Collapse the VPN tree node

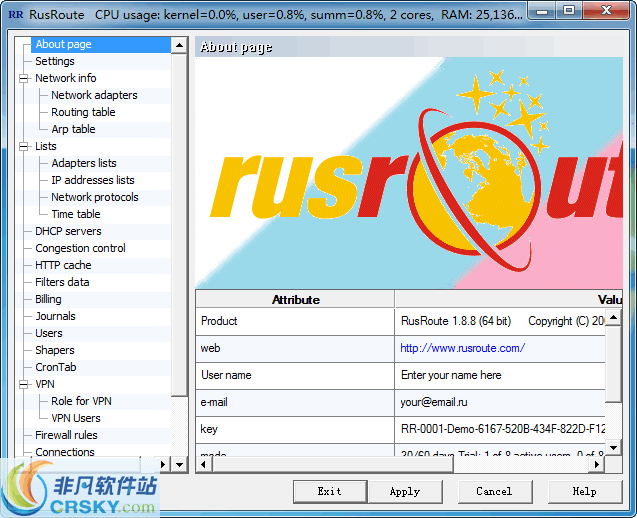(24, 384)
